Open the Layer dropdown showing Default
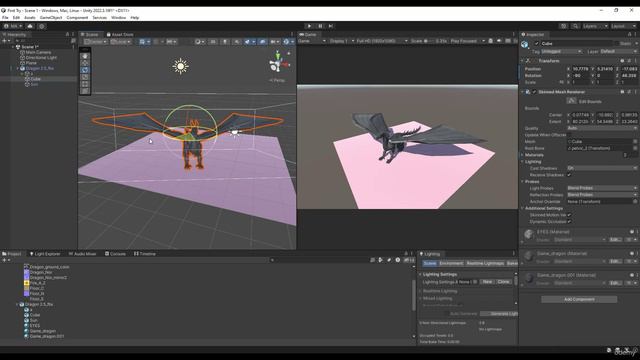 pos(618,51)
